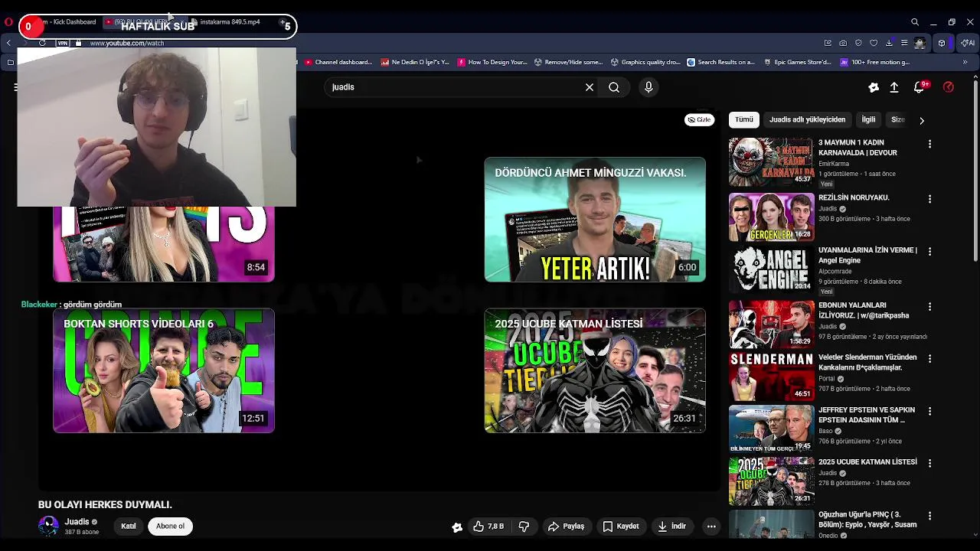Click the www.youtube.com/watch address bar

127,43
